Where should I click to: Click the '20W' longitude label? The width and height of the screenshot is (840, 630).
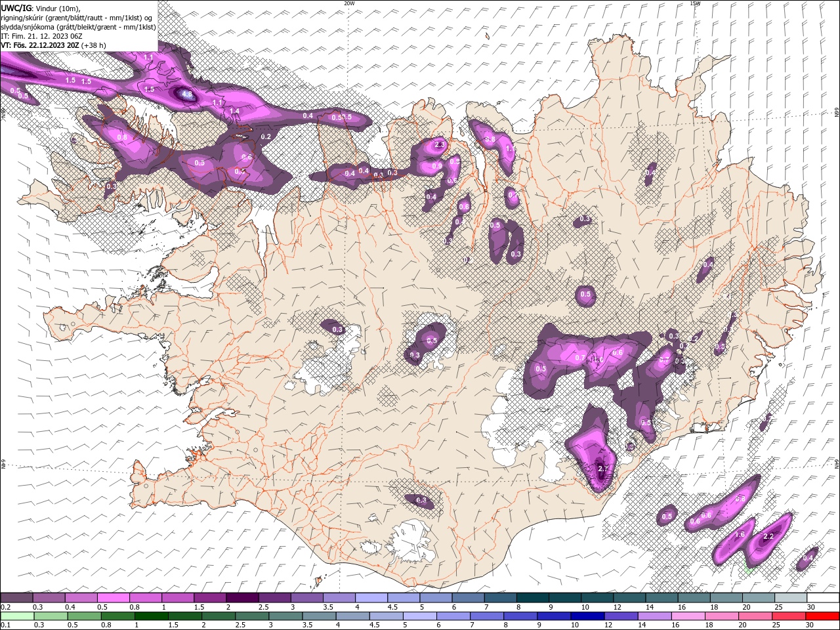tap(349, 3)
